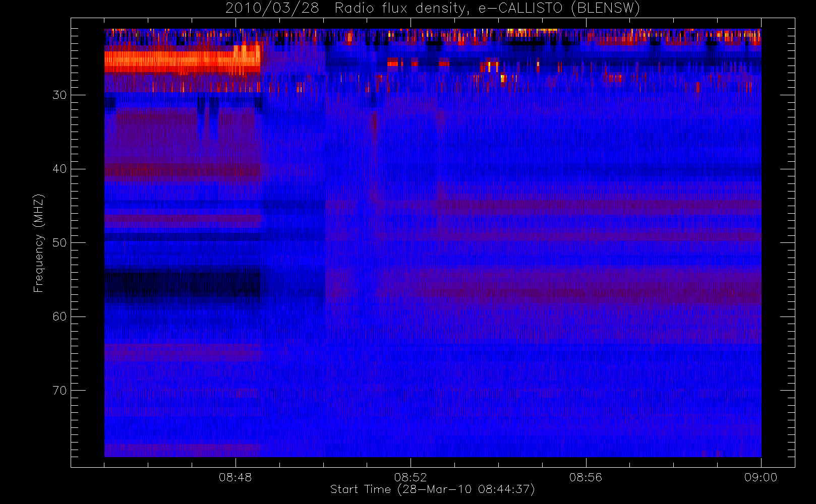Click the 08:56 time tick label
This screenshot has width=816, height=504.
586,477
